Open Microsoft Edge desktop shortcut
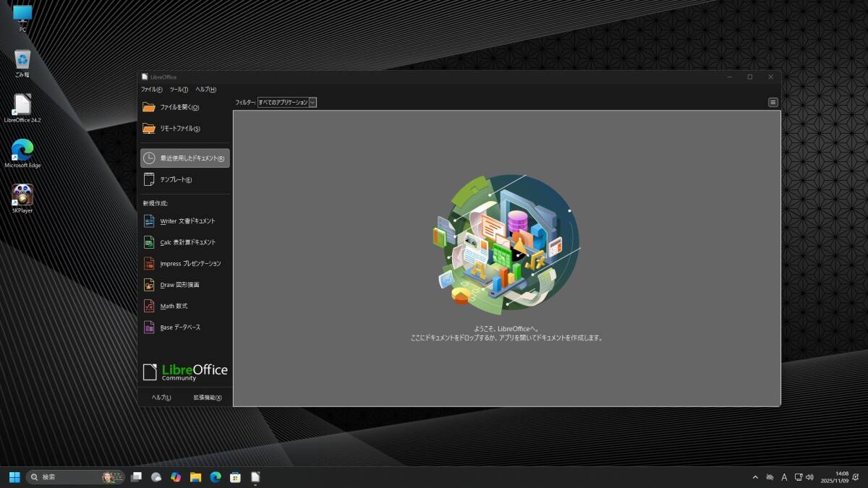The width and height of the screenshot is (868, 488). pos(22,151)
